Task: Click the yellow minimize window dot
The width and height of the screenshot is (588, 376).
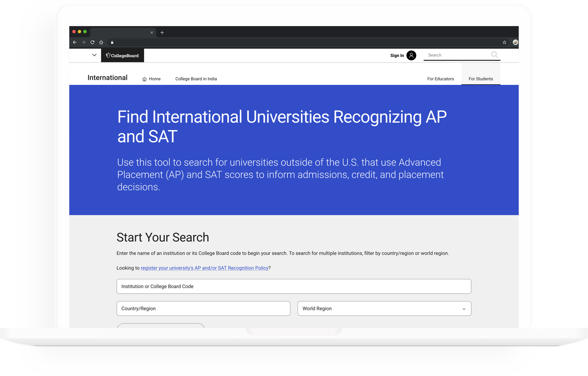Action: [79, 32]
